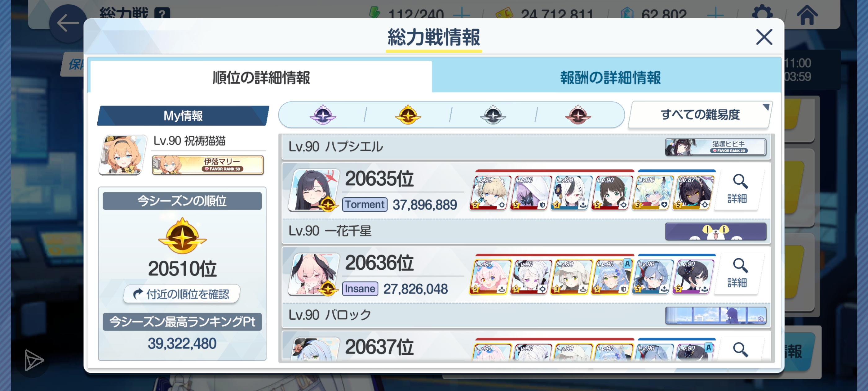Close the 総力戦情報 dialog
Viewport: 868px width, 391px height.
[x=764, y=37]
